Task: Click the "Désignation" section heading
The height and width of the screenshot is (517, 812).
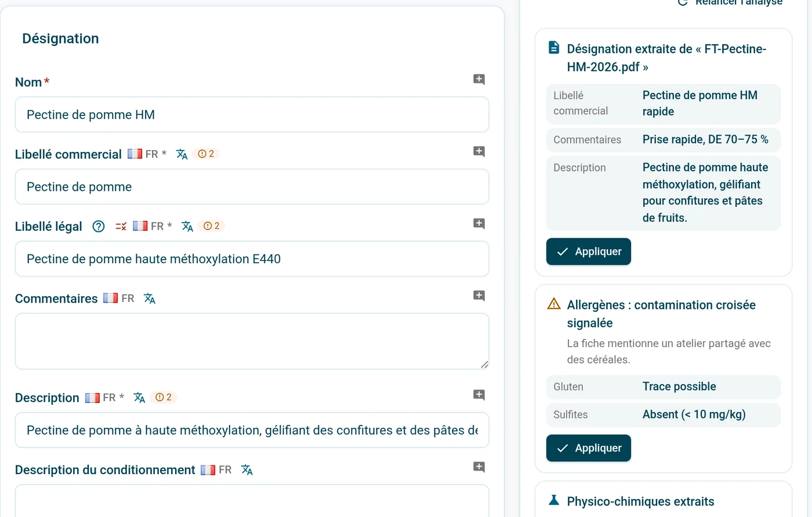Action: (x=60, y=39)
